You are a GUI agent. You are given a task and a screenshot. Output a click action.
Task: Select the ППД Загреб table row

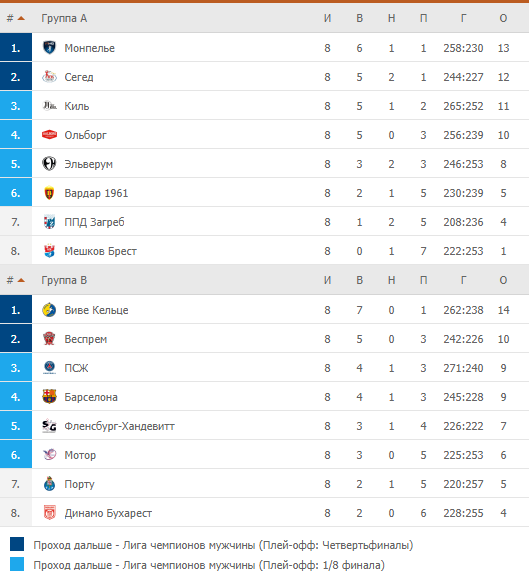click(264, 222)
